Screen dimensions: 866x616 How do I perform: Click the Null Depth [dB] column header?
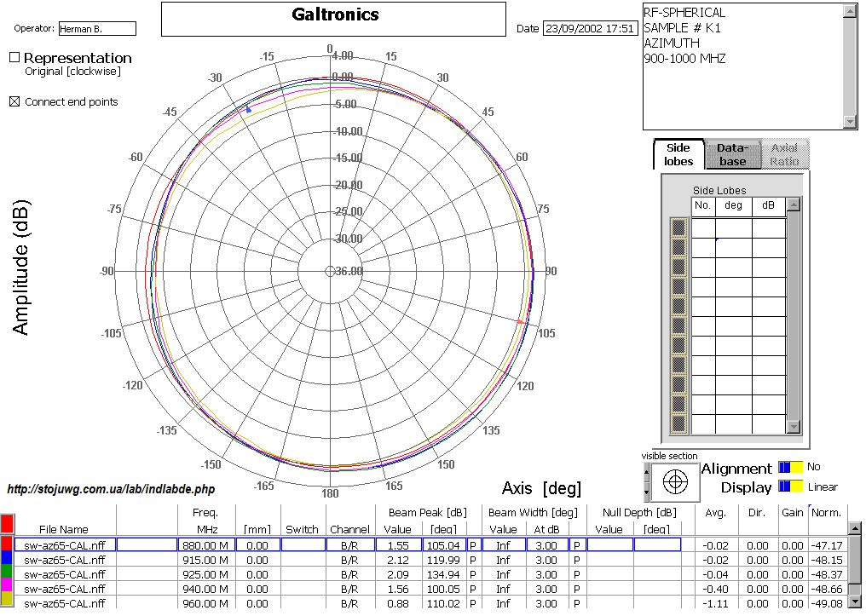tap(639, 512)
